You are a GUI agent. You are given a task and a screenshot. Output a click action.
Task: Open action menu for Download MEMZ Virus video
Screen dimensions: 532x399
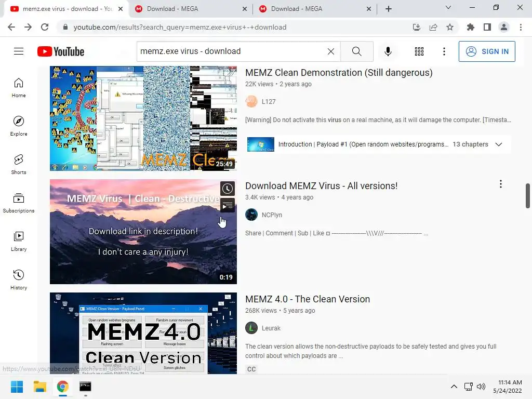500,184
